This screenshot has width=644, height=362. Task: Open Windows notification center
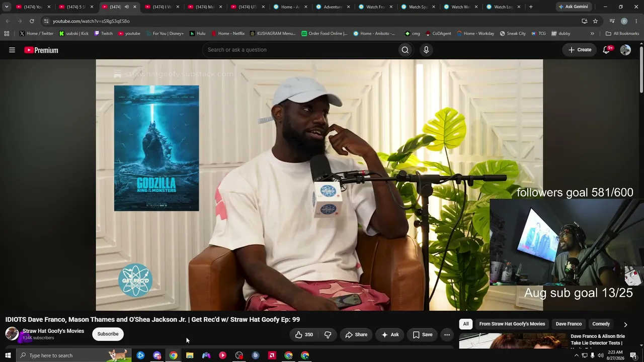(x=633, y=355)
